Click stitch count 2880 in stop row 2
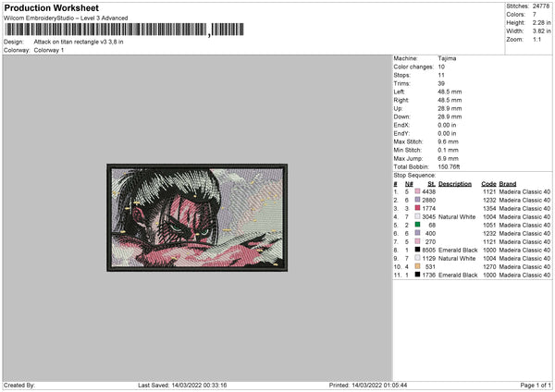The width and height of the screenshot is (555, 392). (x=428, y=201)
